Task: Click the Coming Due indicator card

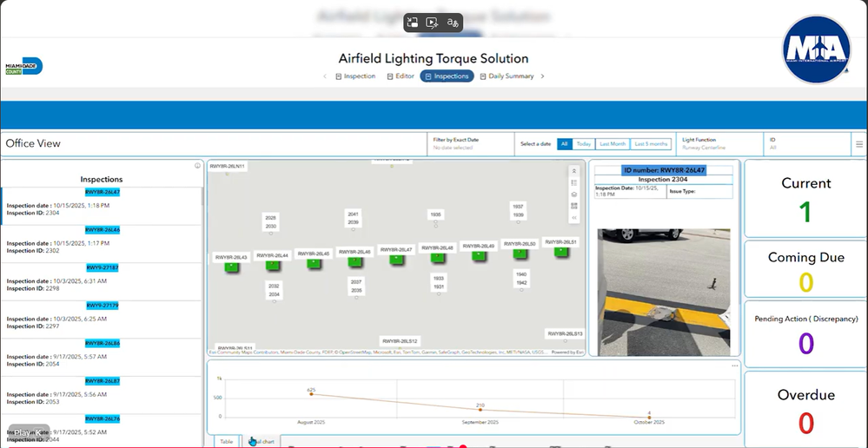Action: point(805,269)
